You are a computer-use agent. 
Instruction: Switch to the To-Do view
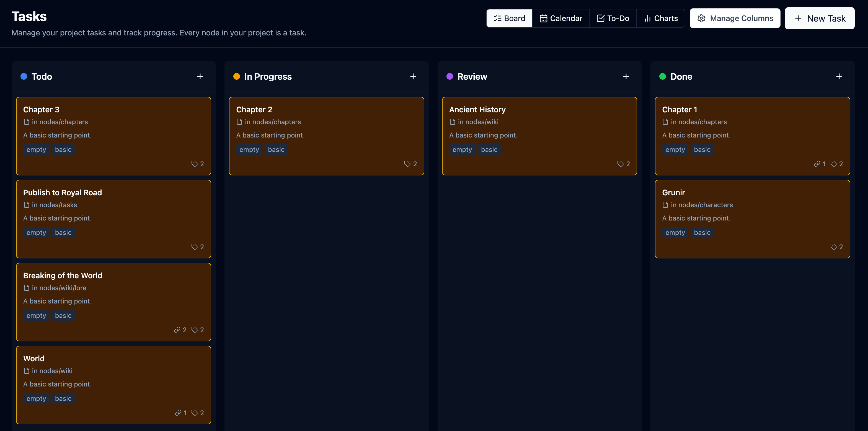pos(613,18)
